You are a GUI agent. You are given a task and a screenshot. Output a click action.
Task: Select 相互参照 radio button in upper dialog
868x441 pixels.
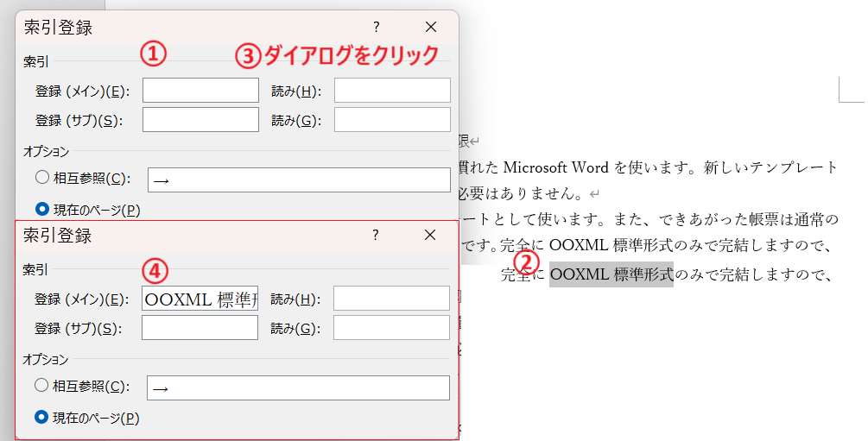[42, 179]
